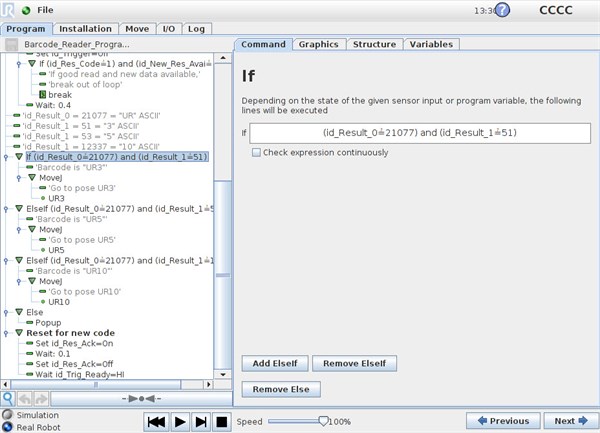Switch to the Graphics tab

click(x=319, y=44)
